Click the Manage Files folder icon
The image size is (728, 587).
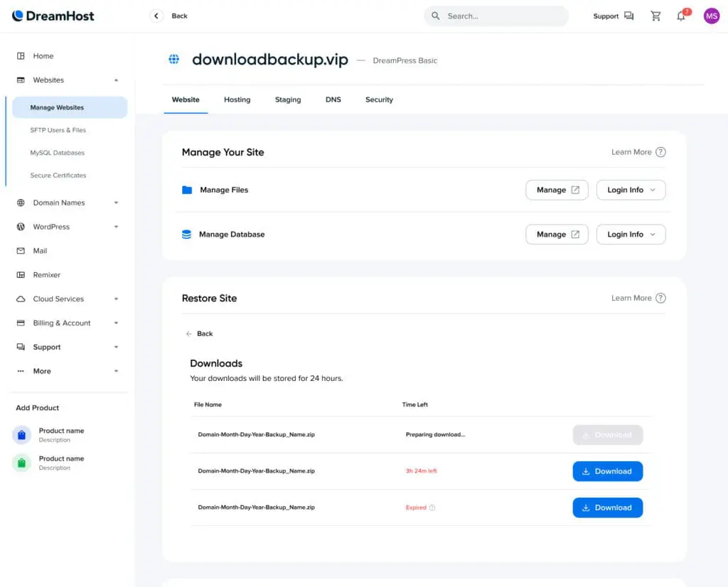pos(187,190)
